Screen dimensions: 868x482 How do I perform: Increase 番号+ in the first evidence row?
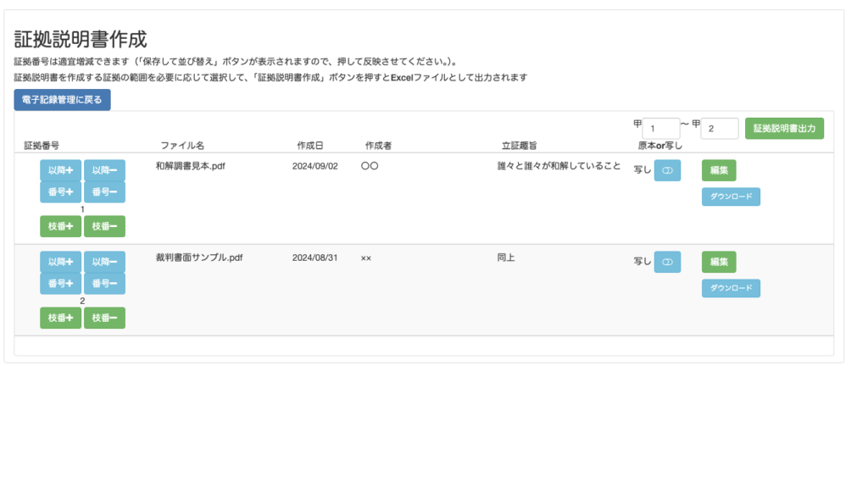point(61,192)
